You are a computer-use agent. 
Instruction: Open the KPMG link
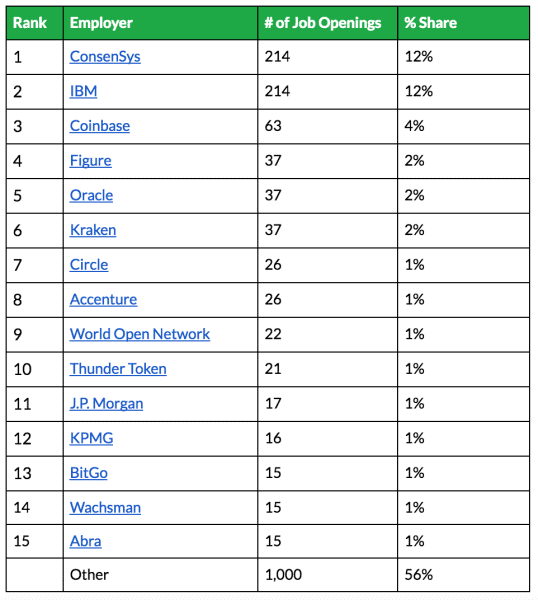[x=91, y=438]
